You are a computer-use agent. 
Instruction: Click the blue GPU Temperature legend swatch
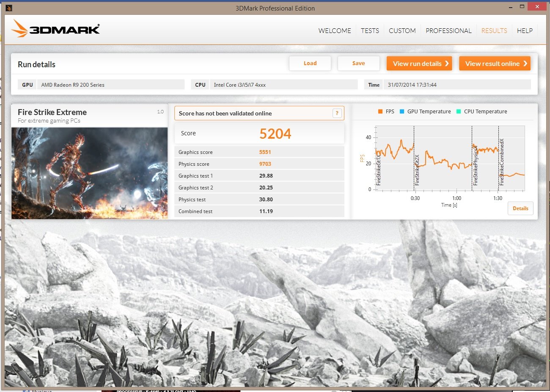pyautogui.click(x=402, y=112)
